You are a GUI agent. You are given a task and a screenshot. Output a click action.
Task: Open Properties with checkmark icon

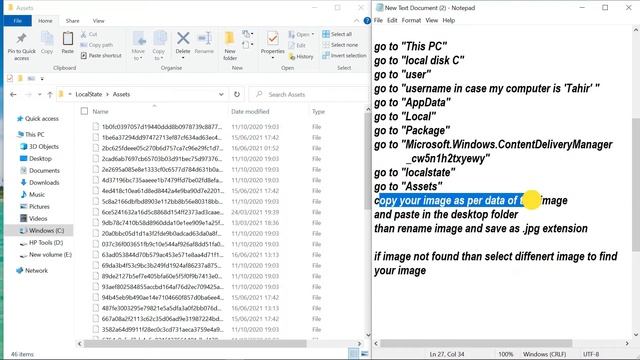[273, 39]
